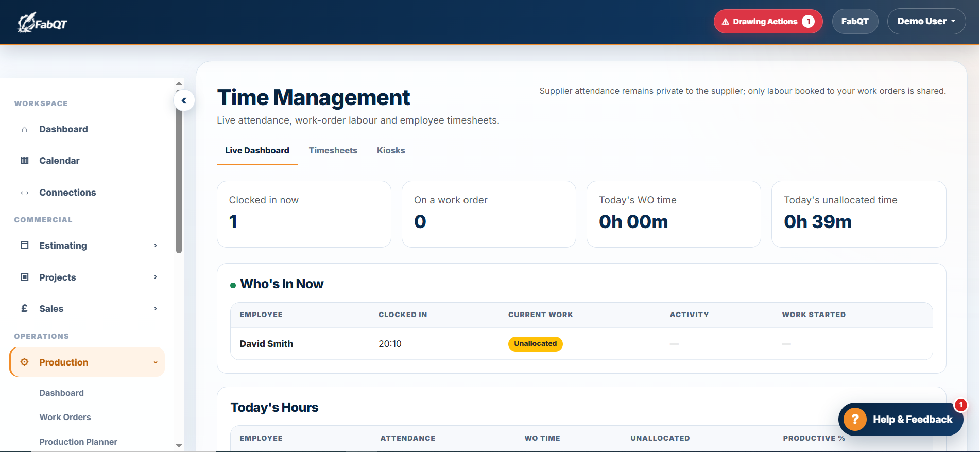Click the Drawing Actions count badge
Image resolution: width=980 pixels, height=452 pixels.
808,22
